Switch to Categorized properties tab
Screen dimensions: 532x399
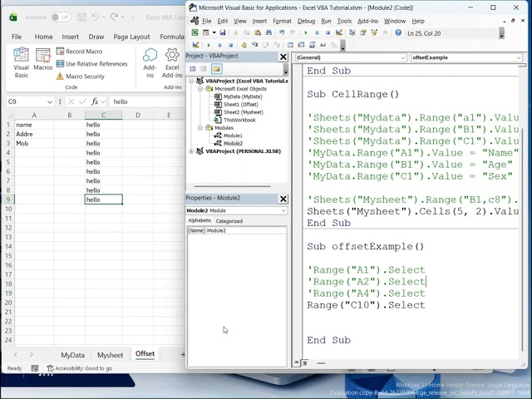point(229,221)
